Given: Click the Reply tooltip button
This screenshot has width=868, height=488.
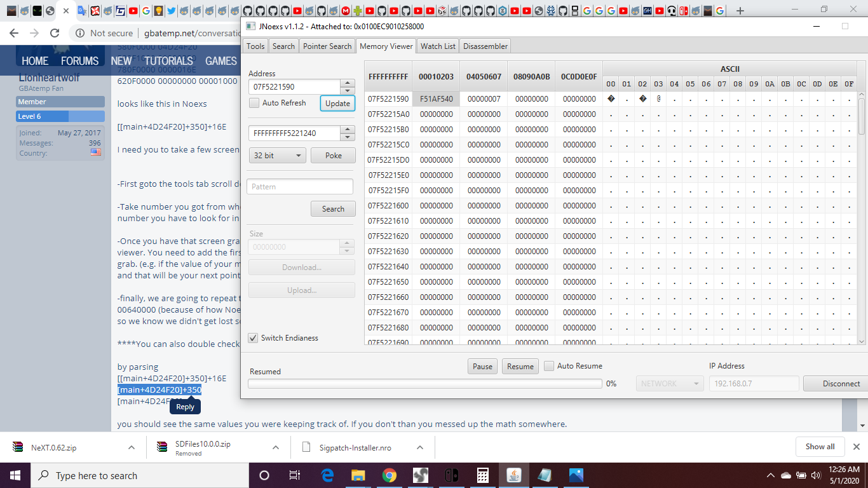Looking at the screenshot, I should click(x=186, y=407).
